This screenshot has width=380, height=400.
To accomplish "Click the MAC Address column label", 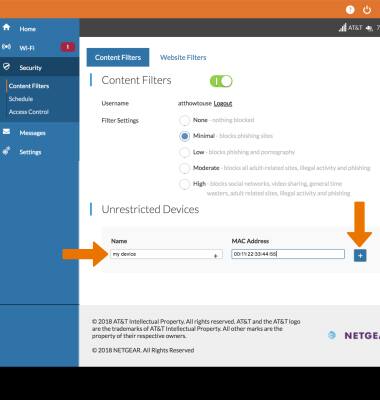I will 250,241.
